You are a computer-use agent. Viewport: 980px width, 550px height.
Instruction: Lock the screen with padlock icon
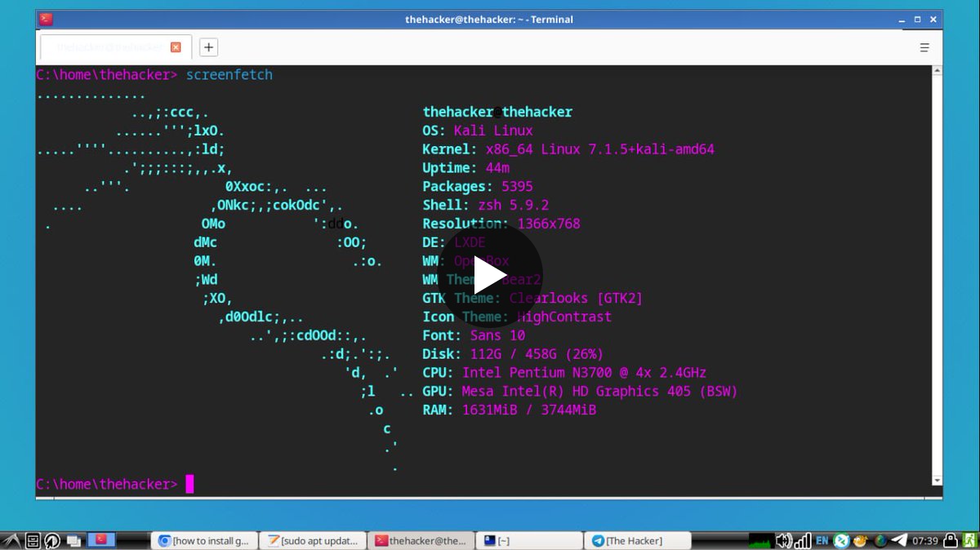pos(951,540)
